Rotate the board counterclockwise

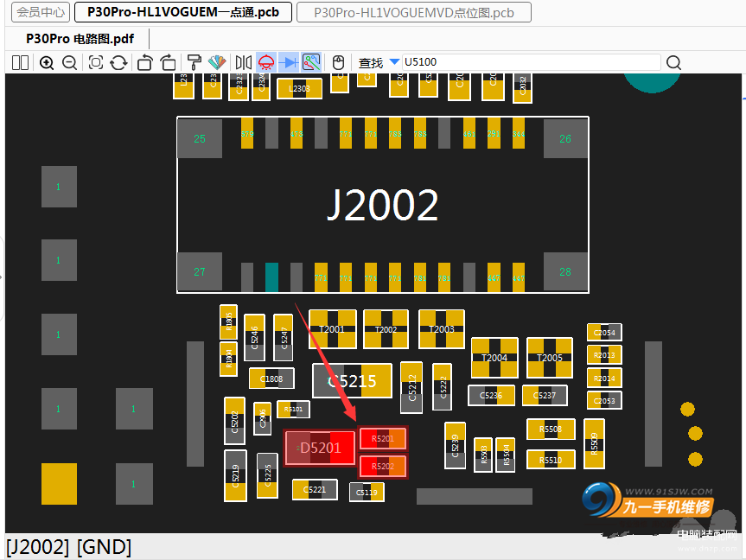pos(144,62)
